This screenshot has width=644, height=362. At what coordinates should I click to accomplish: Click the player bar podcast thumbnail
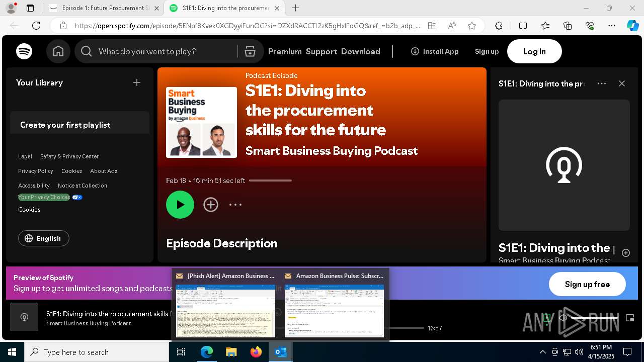24,317
